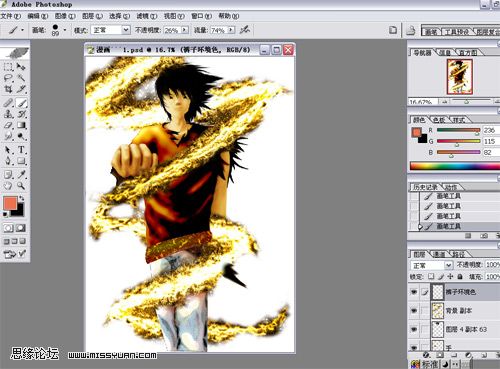Image resolution: width=500 pixels, height=369 pixels.
Task: Click the navigator thumbnail preview
Action: click(460, 77)
